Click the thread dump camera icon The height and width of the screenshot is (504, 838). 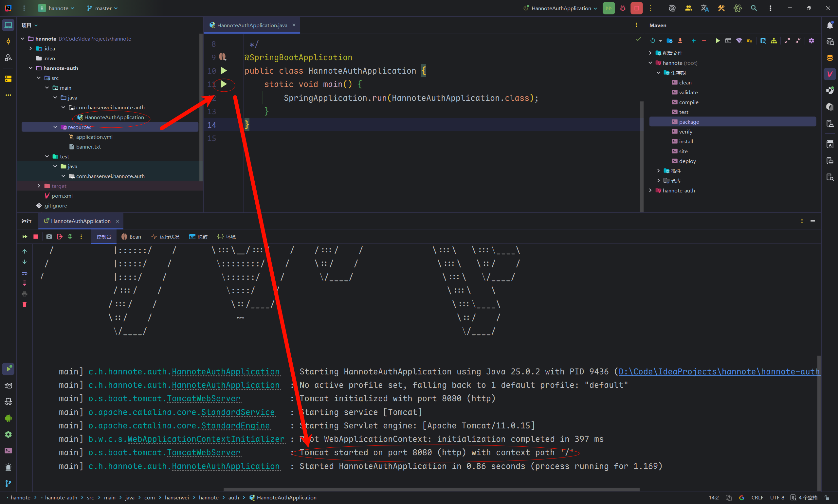point(49,237)
